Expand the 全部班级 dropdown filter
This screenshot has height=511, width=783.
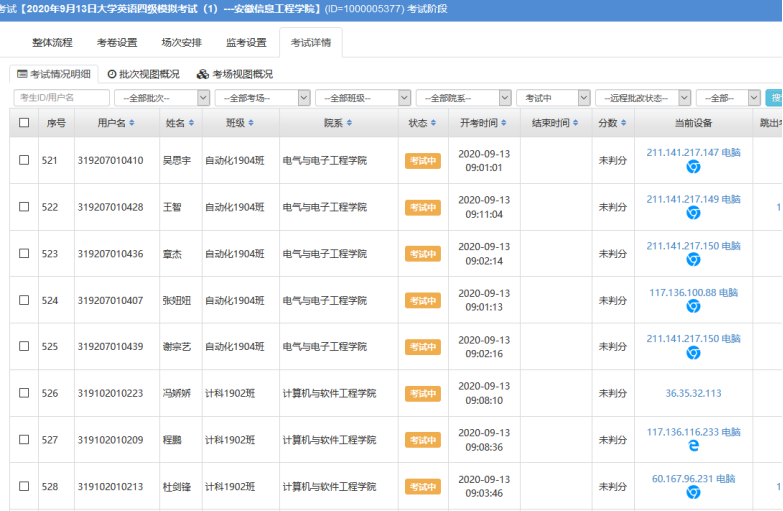362,98
